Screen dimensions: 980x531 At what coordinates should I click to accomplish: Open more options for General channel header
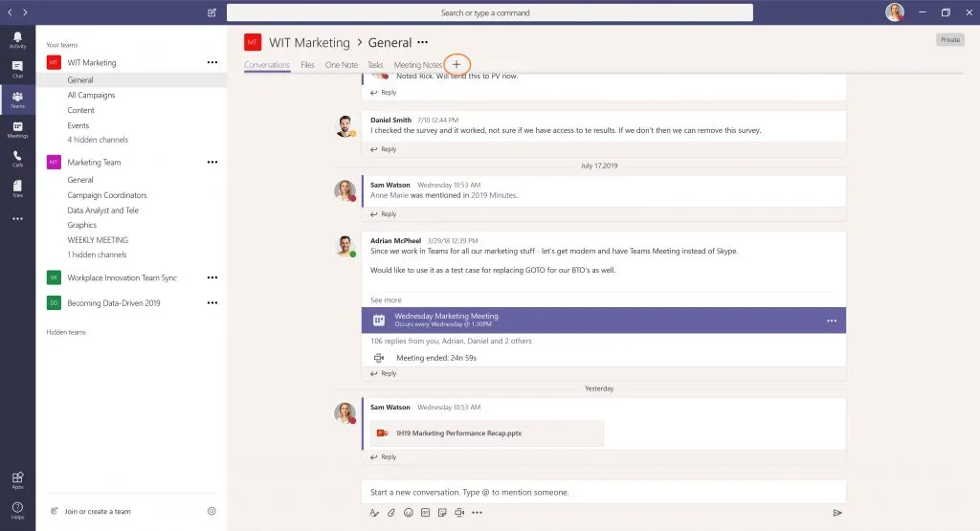coord(423,42)
